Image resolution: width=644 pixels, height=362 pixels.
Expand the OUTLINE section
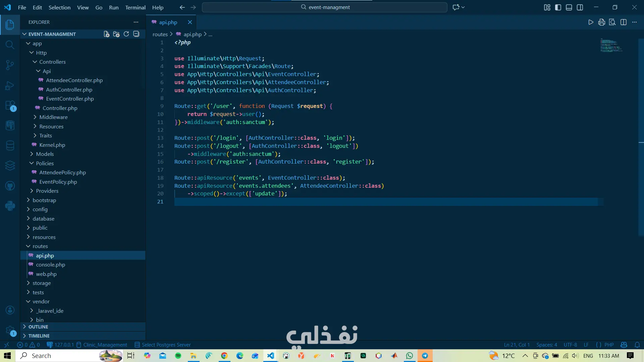point(38,326)
